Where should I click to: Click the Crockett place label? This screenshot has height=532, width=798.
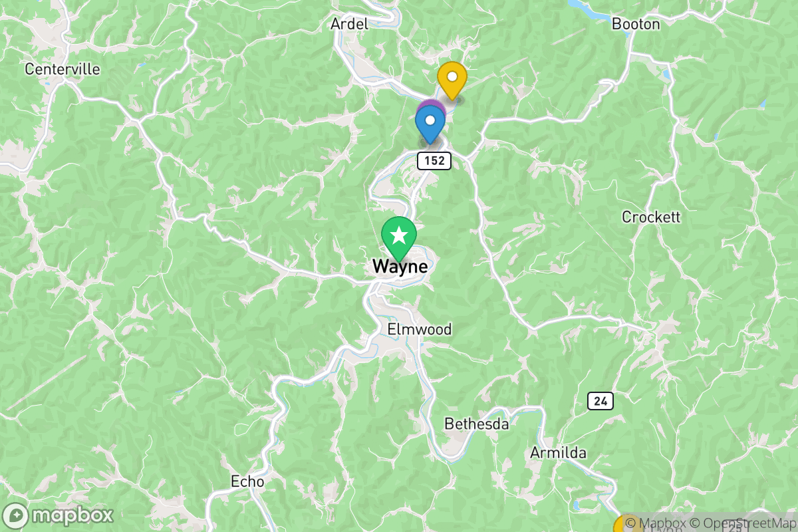click(651, 217)
